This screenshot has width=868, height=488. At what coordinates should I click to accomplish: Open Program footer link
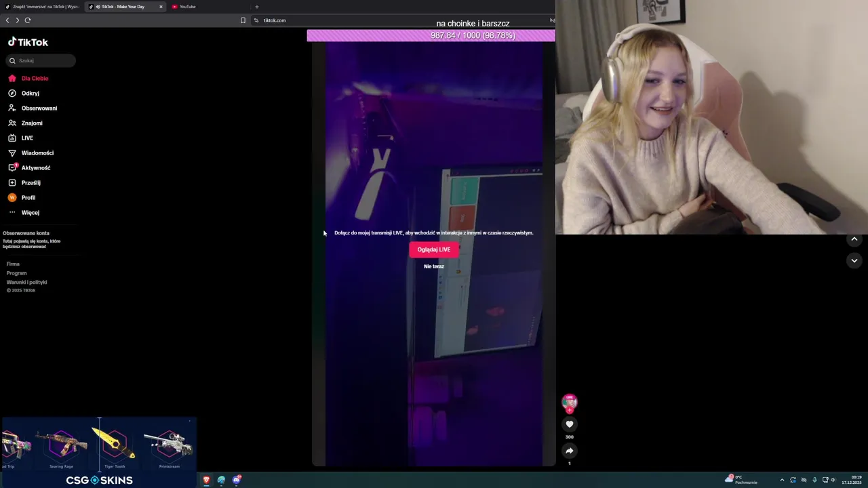pos(16,273)
